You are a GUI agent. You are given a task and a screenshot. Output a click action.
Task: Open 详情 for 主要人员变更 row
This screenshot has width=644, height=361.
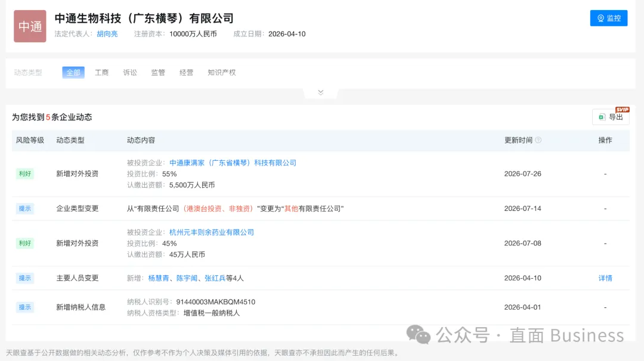pyautogui.click(x=605, y=278)
